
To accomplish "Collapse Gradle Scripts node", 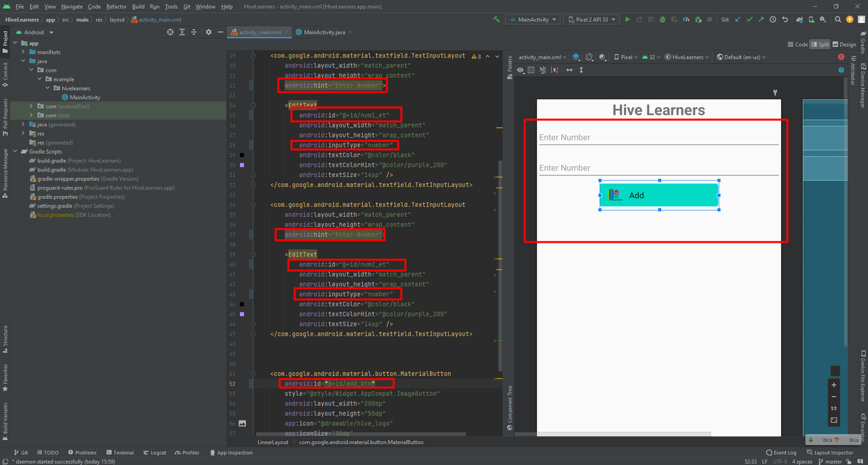I will (15, 152).
